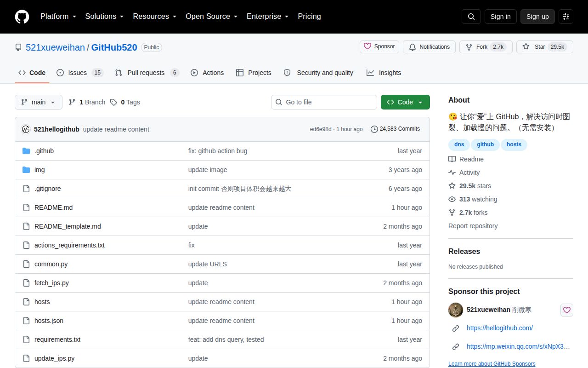Expand the Resources menu
This screenshot has height=368, width=588.
(155, 17)
